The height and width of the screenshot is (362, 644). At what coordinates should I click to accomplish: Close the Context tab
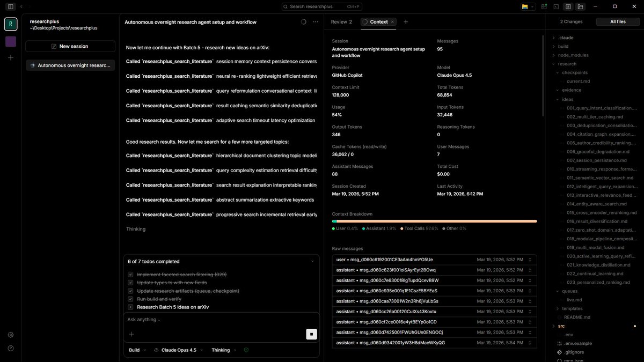tap(392, 22)
